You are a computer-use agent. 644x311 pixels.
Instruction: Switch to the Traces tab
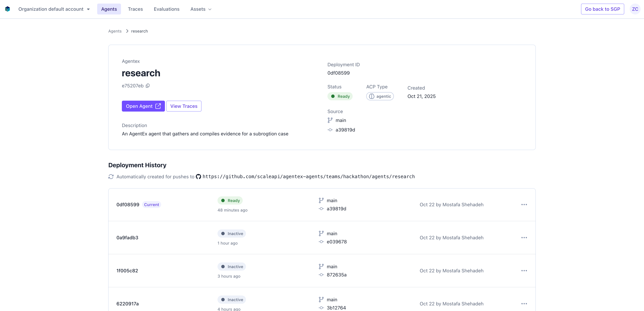[x=135, y=9]
